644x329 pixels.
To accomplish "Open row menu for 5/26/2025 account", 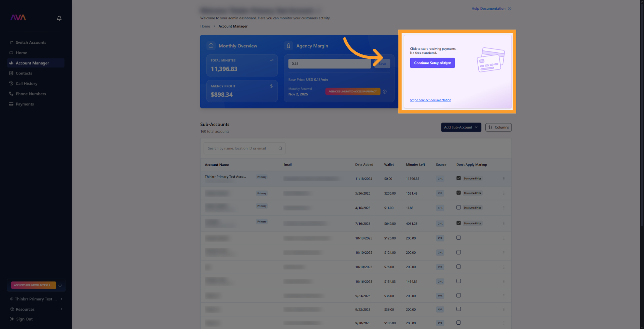I will (504, 193).
